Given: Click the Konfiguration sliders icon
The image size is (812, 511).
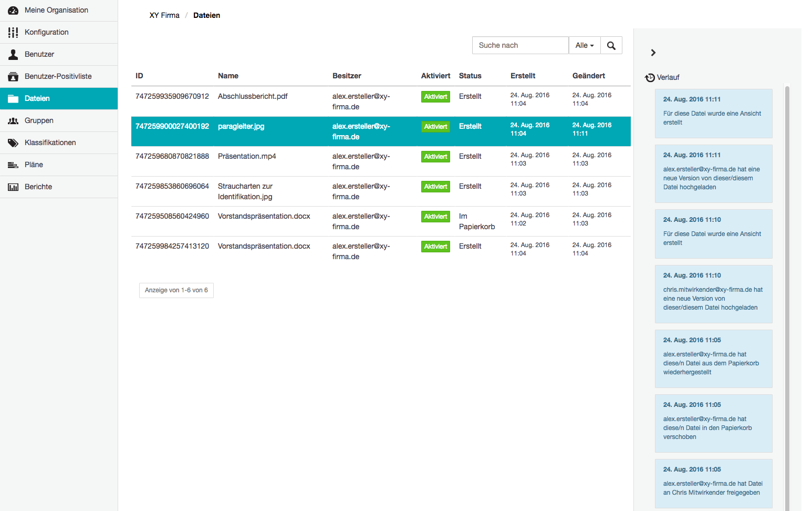Looking at the screenshot, I should point(13,33).
